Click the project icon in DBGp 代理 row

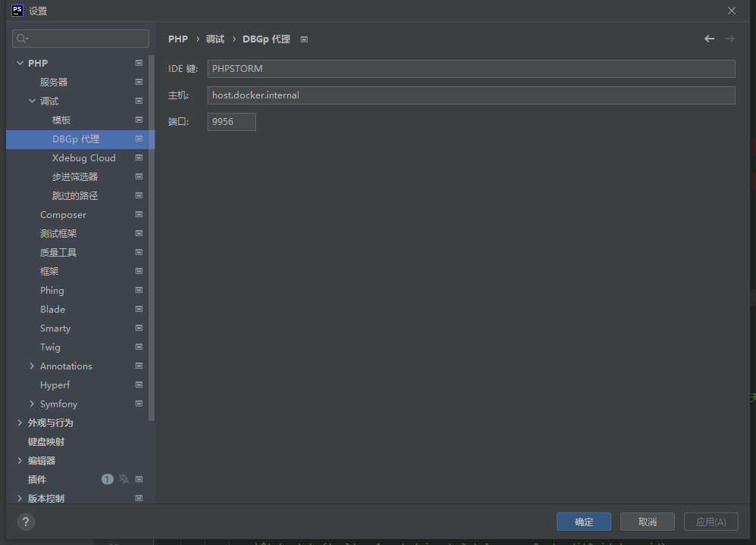click(x=139, y=139)
